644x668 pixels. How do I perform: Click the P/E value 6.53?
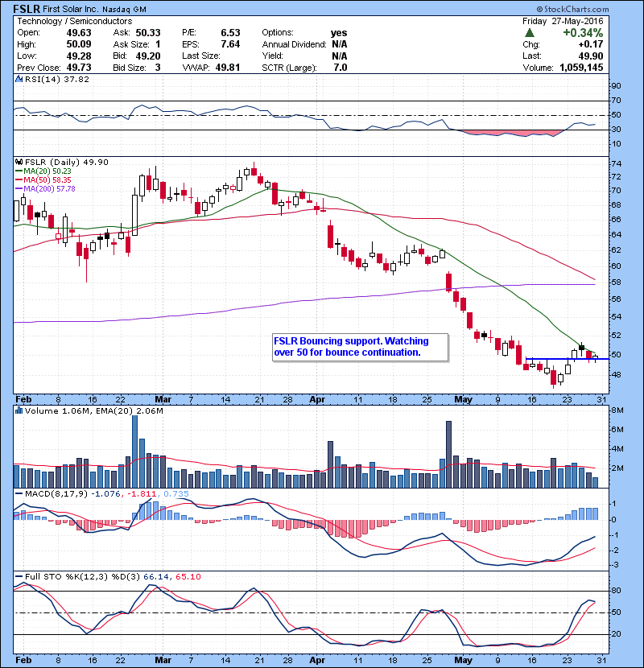pyautogui.click(x=230, y=33)
